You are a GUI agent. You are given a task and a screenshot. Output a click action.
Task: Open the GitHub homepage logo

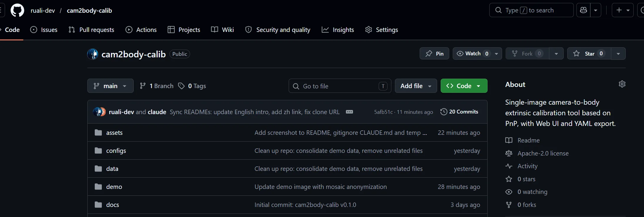coord(17,10)
